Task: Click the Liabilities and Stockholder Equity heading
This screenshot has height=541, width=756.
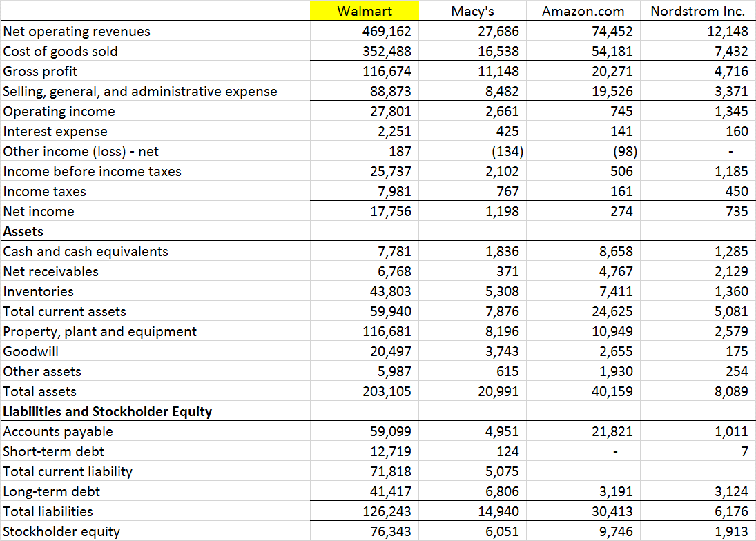Action: point(108,411)
